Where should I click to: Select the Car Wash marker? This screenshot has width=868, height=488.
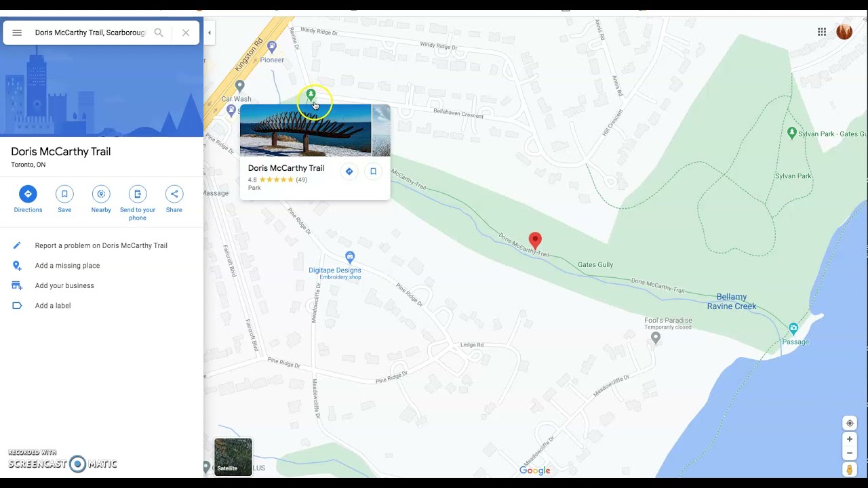pyautogui.click(x=239, y=86)
